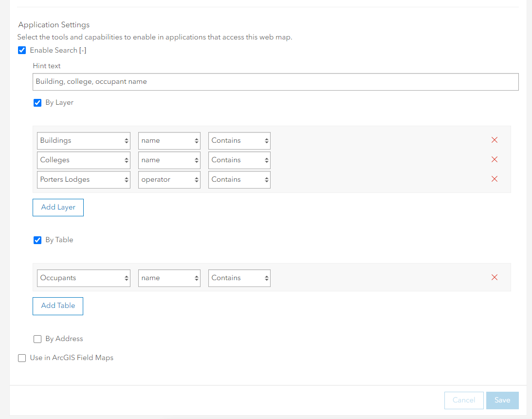Remove the Buildings search layer row
The image size is (532, 419).
pyautogui.click(x=495, y=140)
